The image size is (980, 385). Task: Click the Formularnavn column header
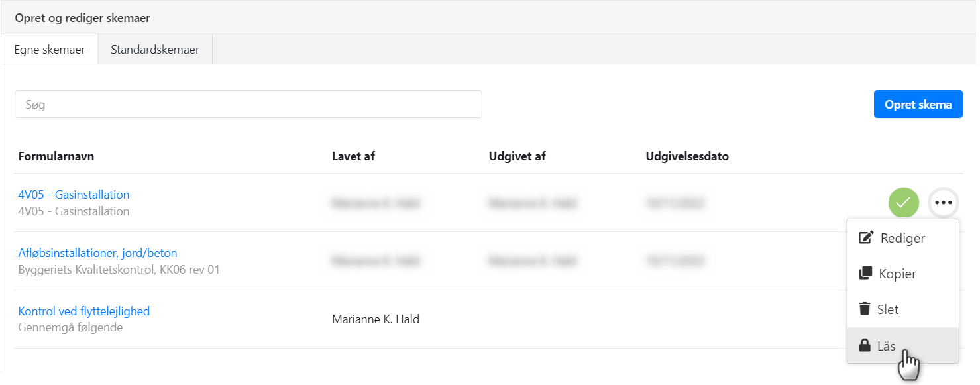point(56,157)
